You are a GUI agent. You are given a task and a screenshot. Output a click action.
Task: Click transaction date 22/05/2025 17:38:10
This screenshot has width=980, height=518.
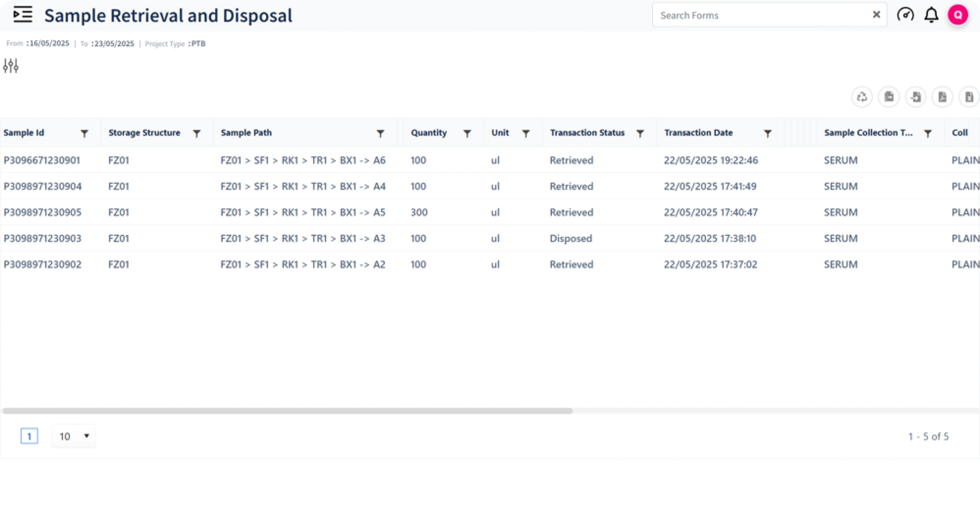[710, 238]
